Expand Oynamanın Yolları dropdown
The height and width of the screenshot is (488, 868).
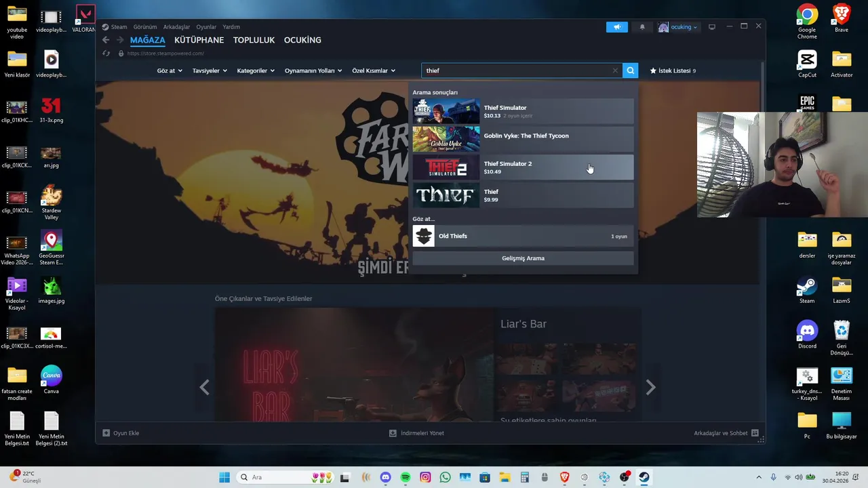[x=313, y=70]
